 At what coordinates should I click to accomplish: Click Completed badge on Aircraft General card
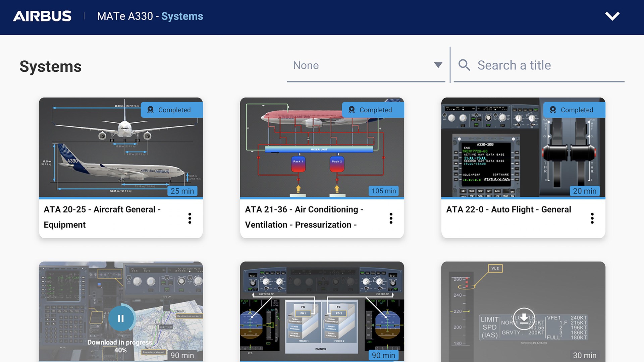[172, 110]
